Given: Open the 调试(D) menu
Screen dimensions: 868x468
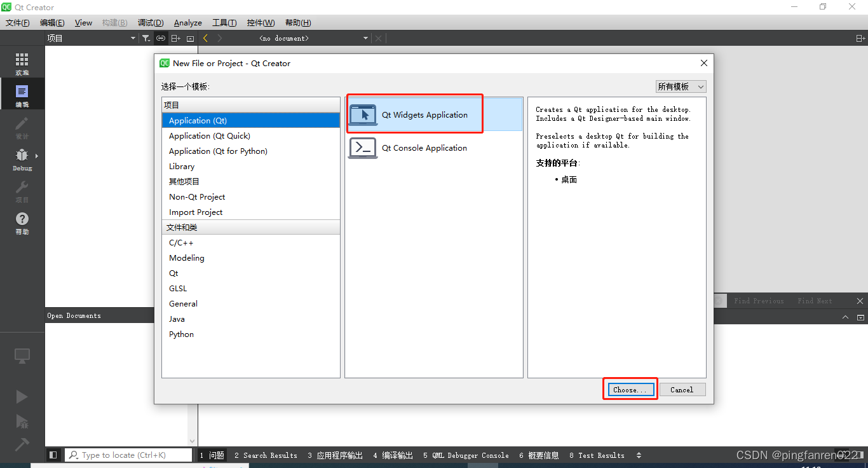Looking at the screenshot, I should pos(151,23).
